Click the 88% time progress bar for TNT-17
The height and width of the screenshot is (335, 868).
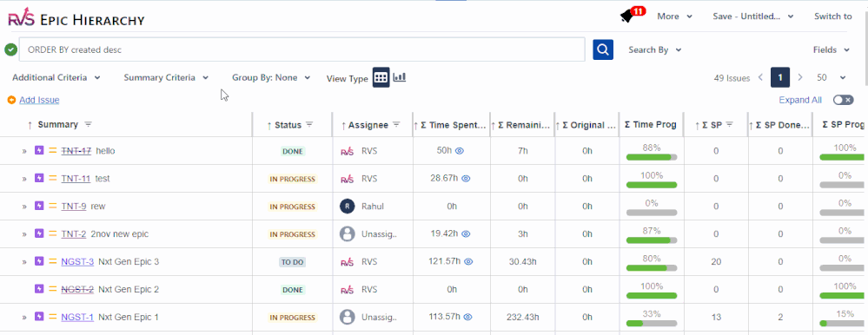(651, 157)
